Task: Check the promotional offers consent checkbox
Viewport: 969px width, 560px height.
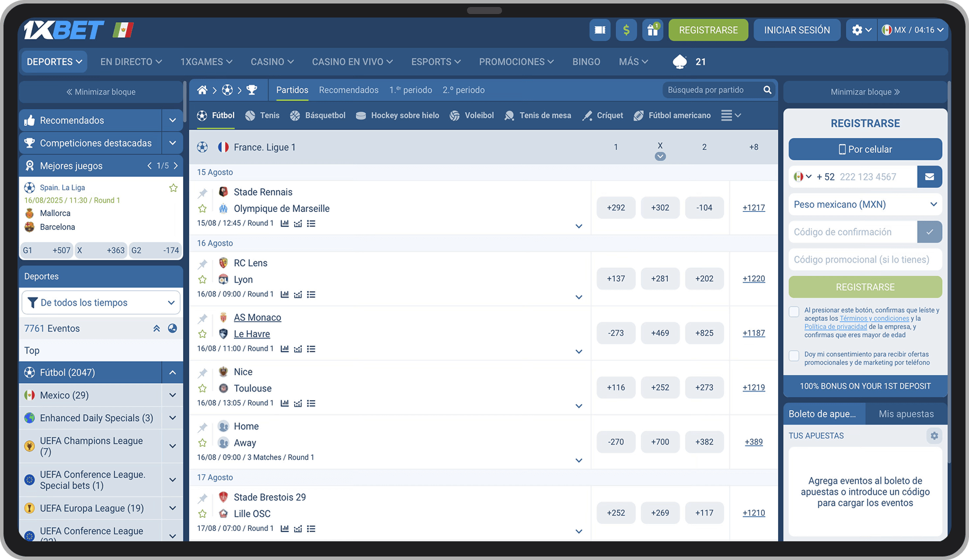Action: click(x=794, y=355)
